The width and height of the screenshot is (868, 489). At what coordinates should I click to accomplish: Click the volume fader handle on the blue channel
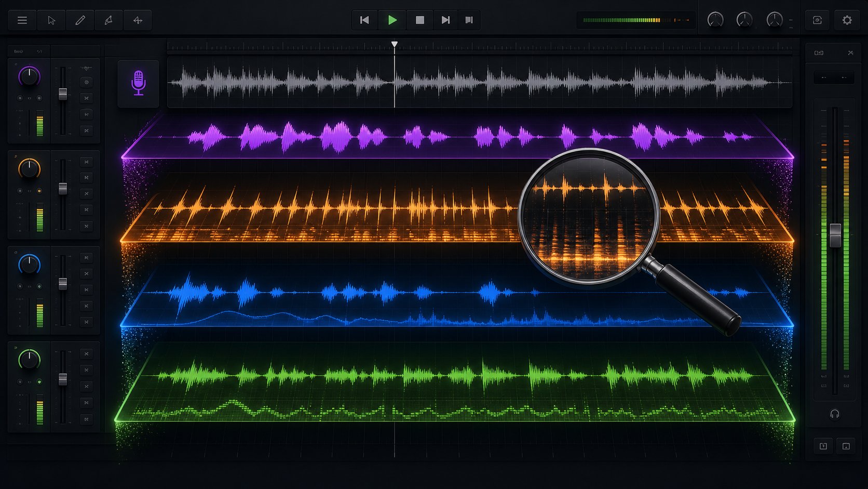pyautogui.click(x=63, y=284)
